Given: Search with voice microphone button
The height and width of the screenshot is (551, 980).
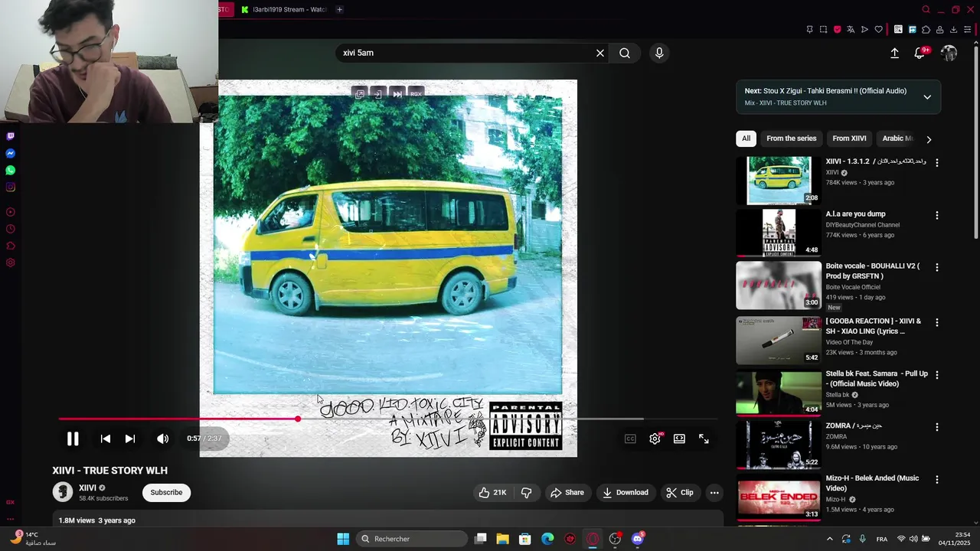Looking at the screenshot, I should click(659, 53).
